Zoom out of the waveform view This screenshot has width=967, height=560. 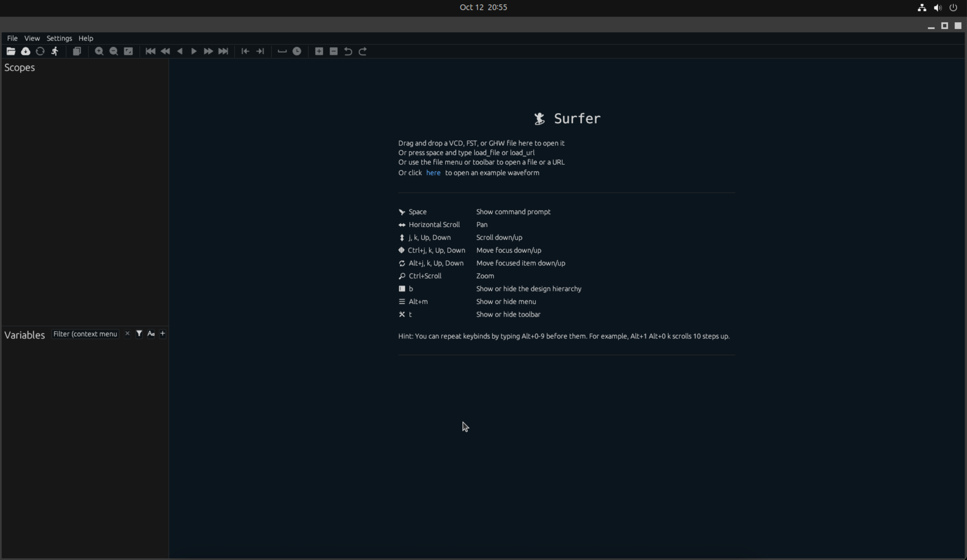point(113,51)
